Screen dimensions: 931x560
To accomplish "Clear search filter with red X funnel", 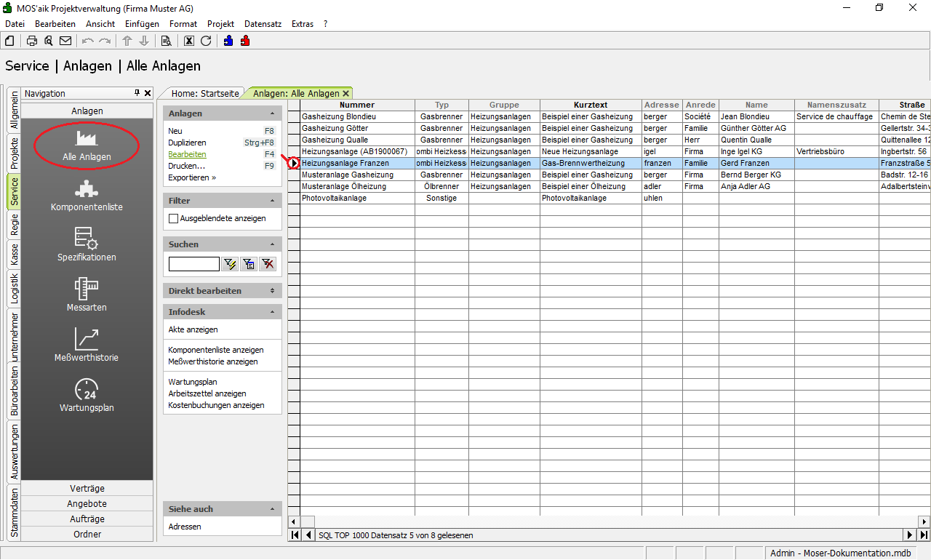I will click(x=268, y=264).
